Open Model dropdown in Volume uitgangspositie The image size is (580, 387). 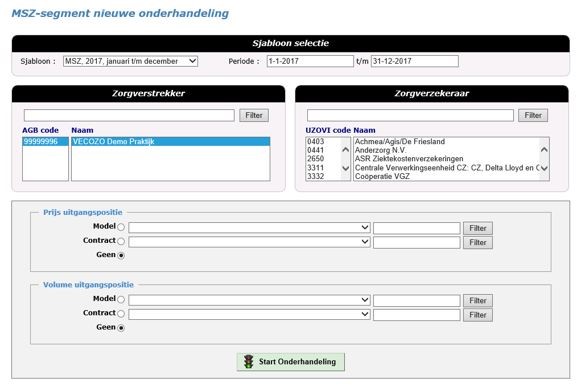[x=249, y=300]
